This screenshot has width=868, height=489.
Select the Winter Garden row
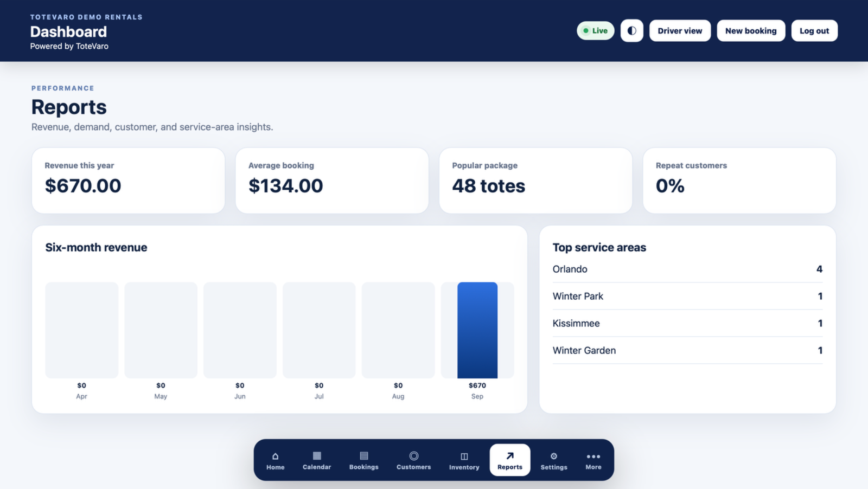pos(687,351)
